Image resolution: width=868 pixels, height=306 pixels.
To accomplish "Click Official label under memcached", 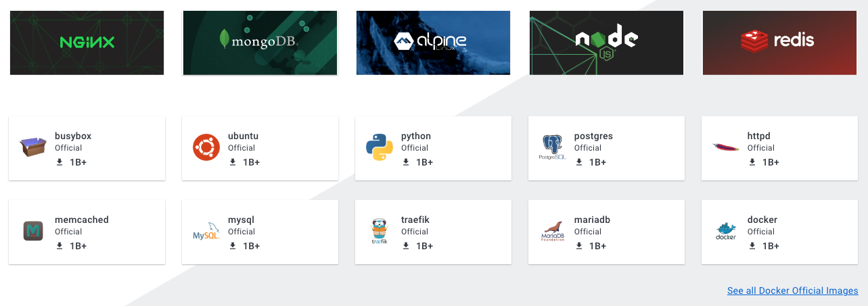I will 68,232.
